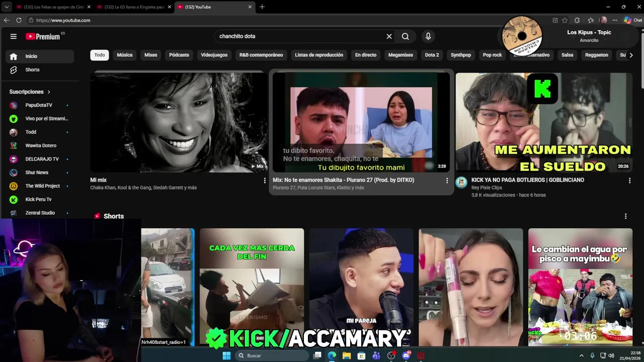This screenshot has height=362, width=644.
Task: Open the Task View taskbar icon
Action: tap(317, 355)
